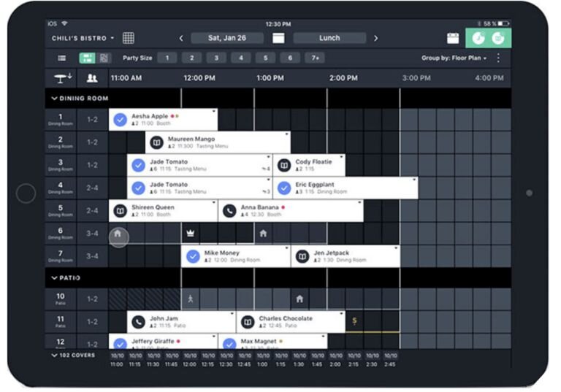Click the table sort icon in header
The height and width of the screenshot is (392, 561).
tap(60, 77)
